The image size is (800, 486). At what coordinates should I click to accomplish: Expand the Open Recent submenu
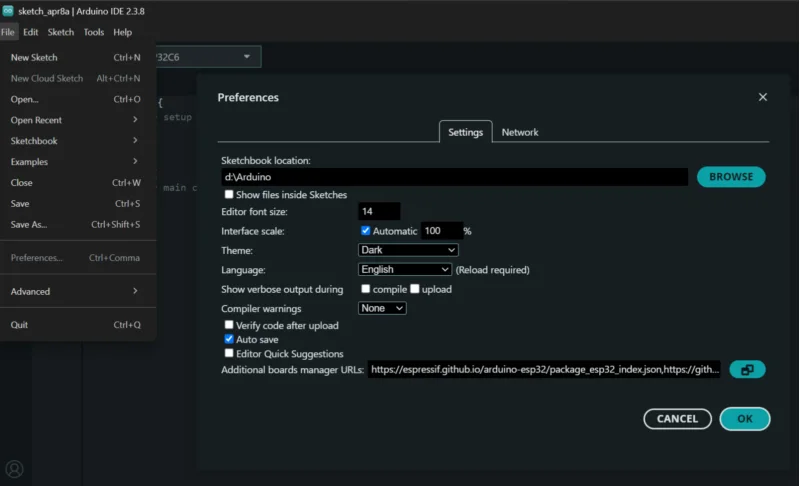[x=77, y=120]
